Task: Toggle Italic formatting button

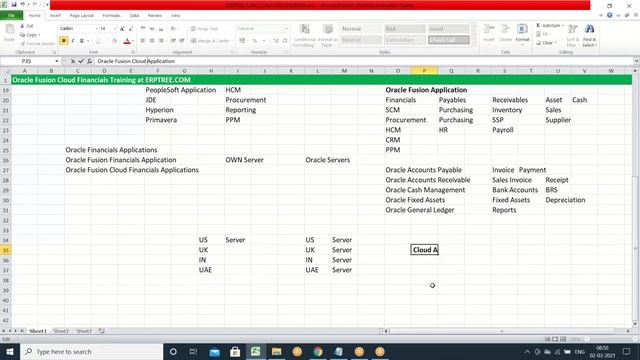Action: 73,41
